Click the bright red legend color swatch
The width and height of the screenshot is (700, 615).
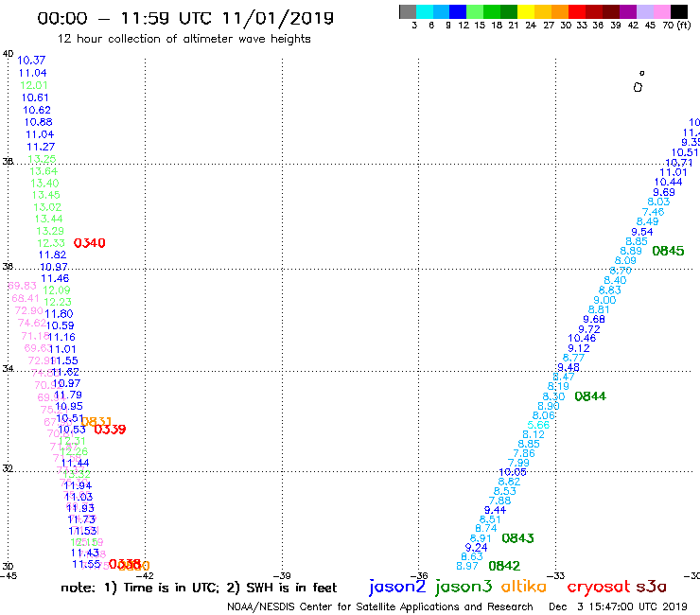pos(577,11)
